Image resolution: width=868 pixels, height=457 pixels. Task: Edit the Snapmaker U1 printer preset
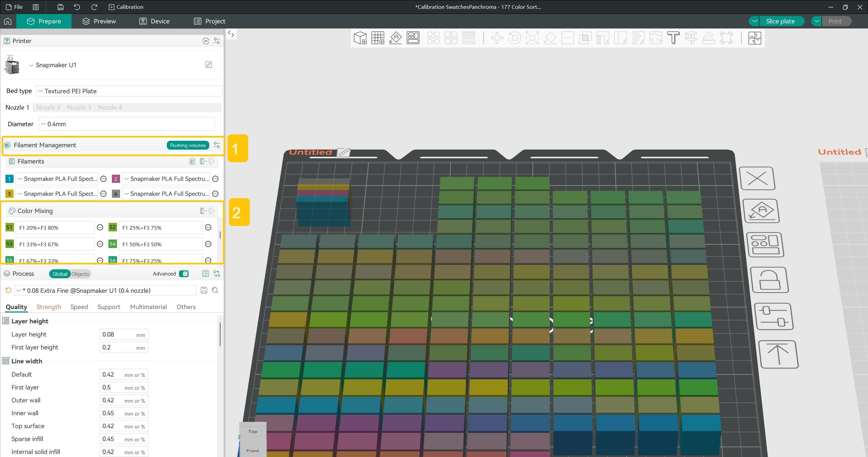click(209, 64)
